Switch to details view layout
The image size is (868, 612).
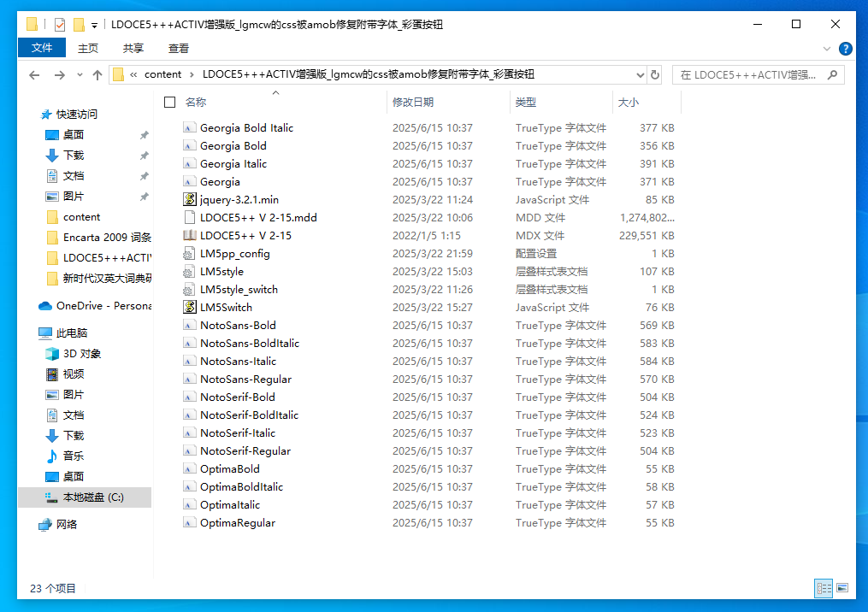tap(824, 588)
